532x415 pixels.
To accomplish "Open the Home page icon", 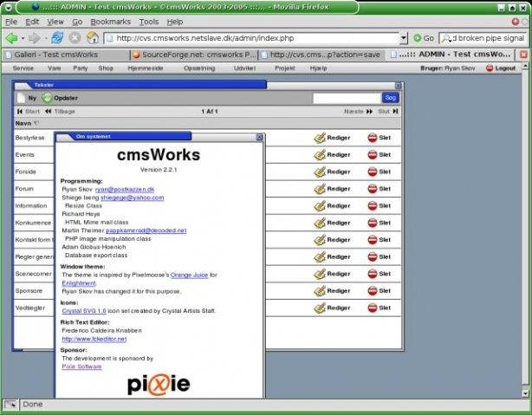I will [x=92, y=37].
